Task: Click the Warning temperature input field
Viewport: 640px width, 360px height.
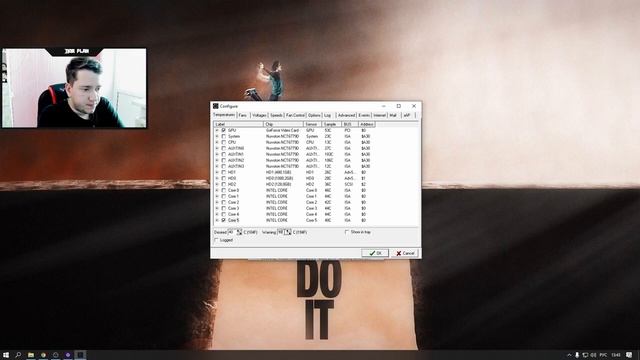Action: click(281, 232)
